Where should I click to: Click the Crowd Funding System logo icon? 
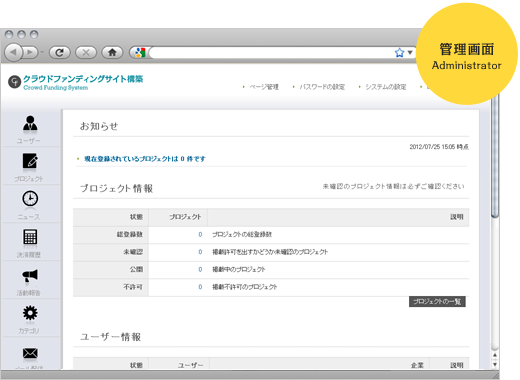pos(14,82)
